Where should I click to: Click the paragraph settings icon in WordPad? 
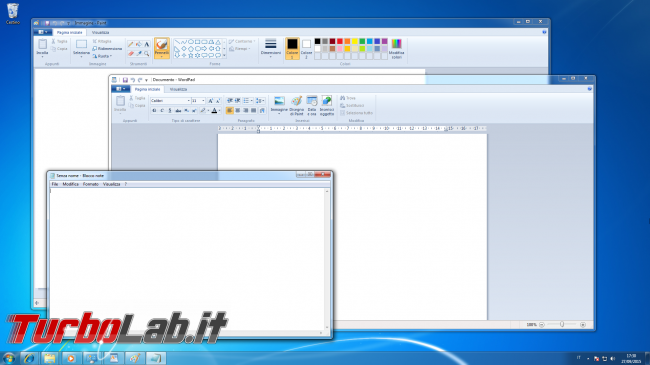pos(262,110)
